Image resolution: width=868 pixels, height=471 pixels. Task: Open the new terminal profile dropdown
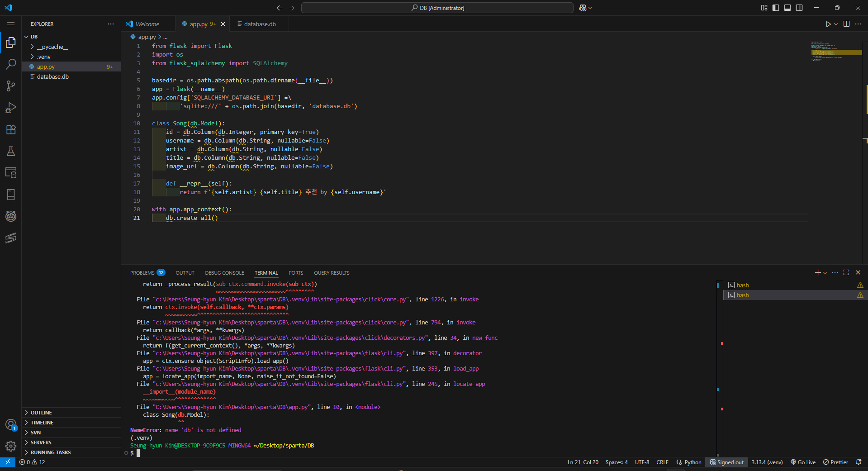[825, 273]
